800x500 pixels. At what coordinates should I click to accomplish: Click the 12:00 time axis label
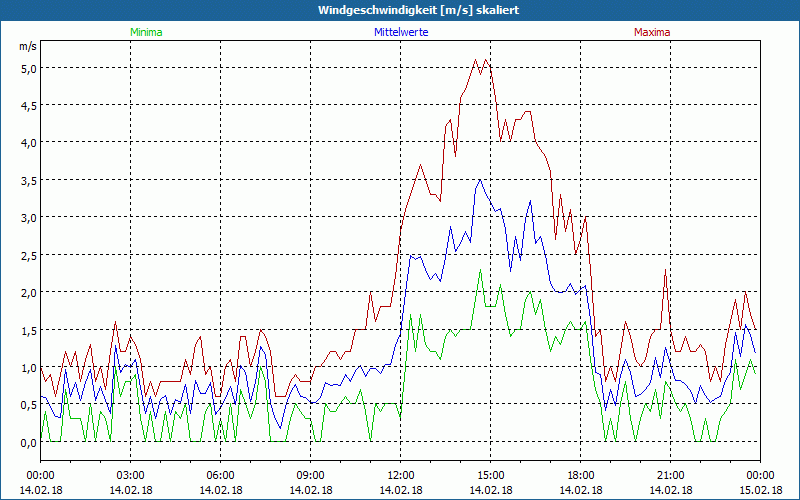401,476
